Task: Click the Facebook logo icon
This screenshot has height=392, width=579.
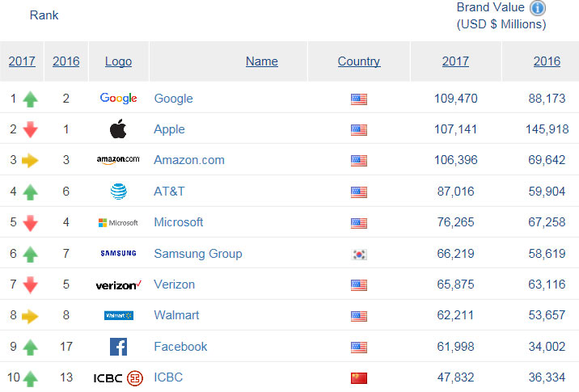Action: (x=118, y=347)
